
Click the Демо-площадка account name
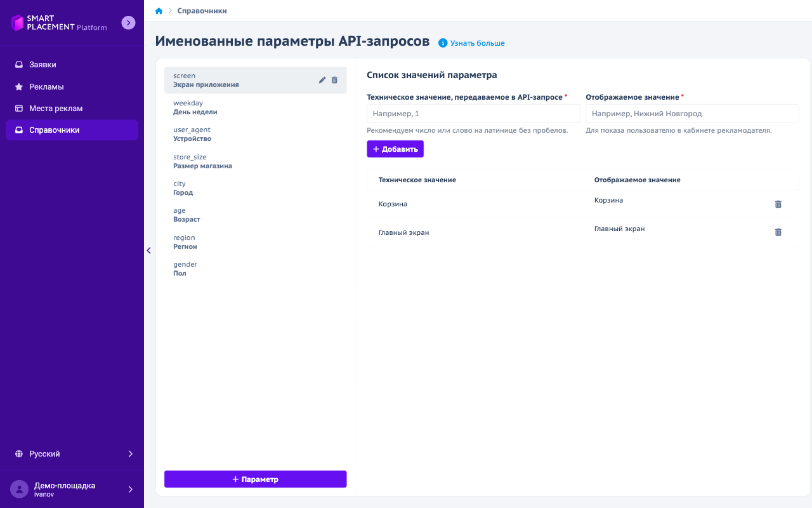click(x=65, y=485)
